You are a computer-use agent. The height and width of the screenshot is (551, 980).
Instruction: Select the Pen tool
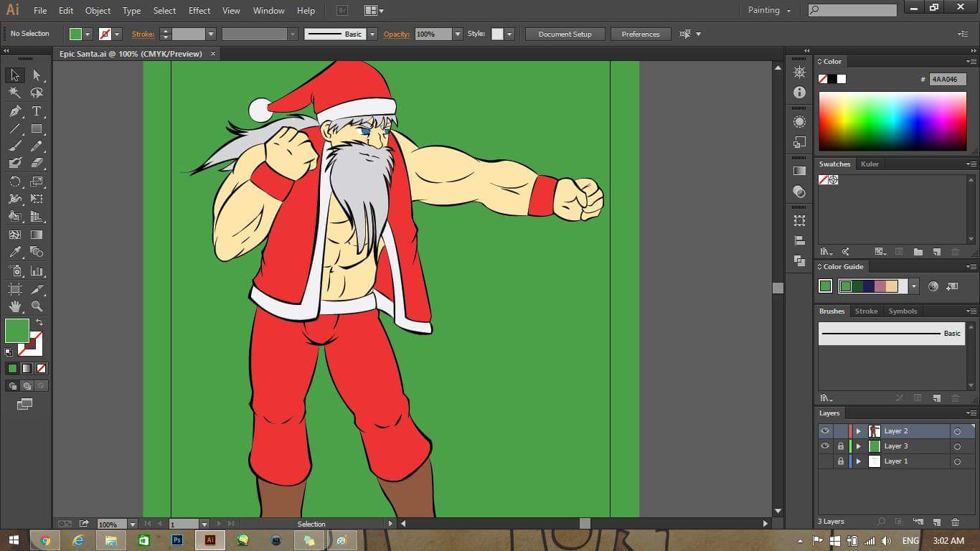coord(14,111)
